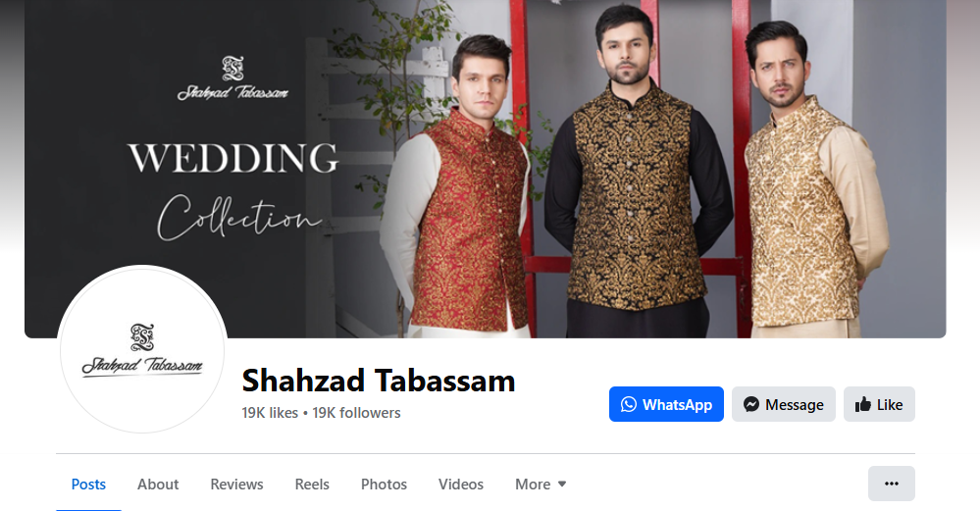Open the 19K followers link
980x511 pixels.
point(356,413)
